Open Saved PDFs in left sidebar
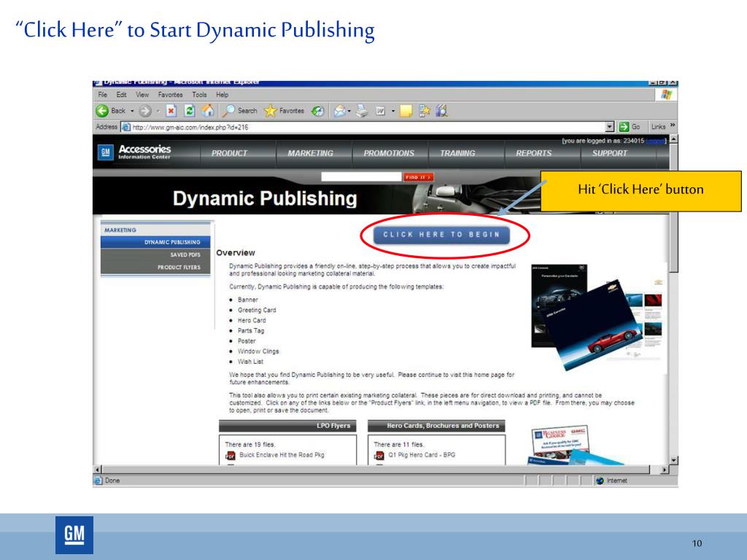 tap(155, 254)
